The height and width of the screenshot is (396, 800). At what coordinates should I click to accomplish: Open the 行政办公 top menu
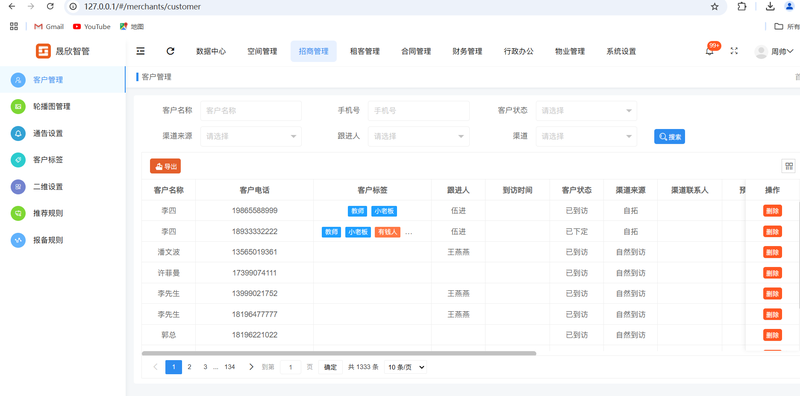tap(519, 51)
